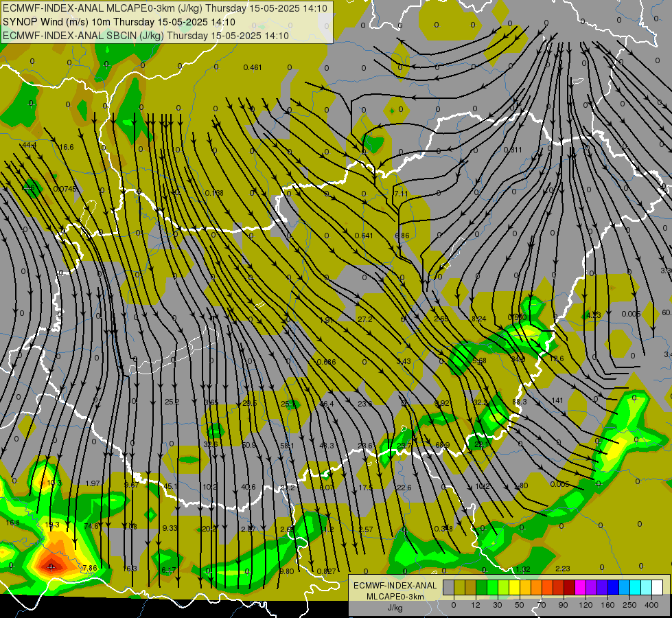The image size is (672, 618).
Task: Click the map value 1.97
Action: point(93,484)
